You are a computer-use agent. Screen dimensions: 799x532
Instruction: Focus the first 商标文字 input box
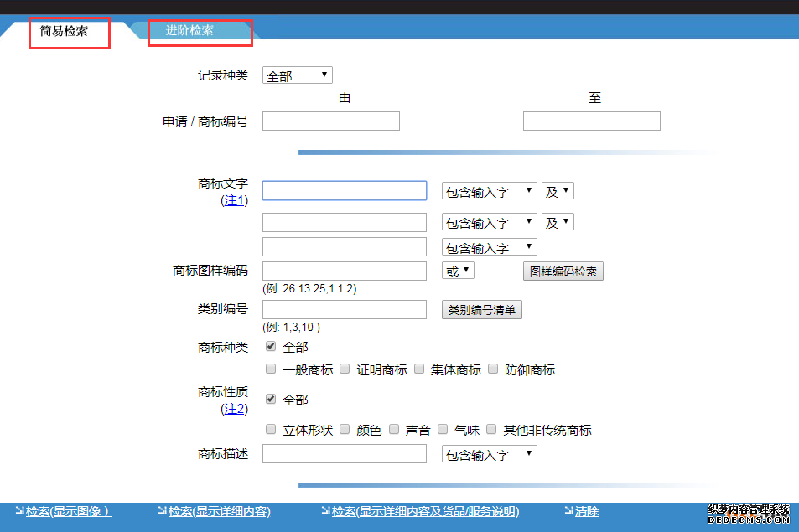(344, 191)
